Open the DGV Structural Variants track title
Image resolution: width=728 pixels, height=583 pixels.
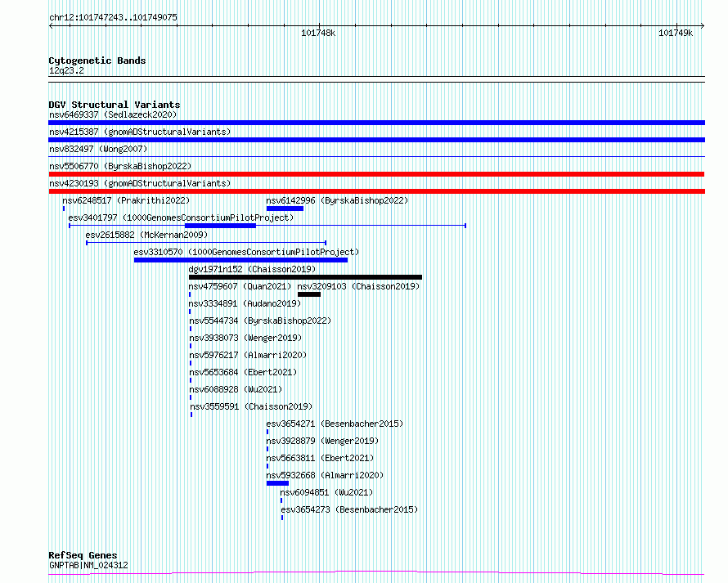[115, 105]
